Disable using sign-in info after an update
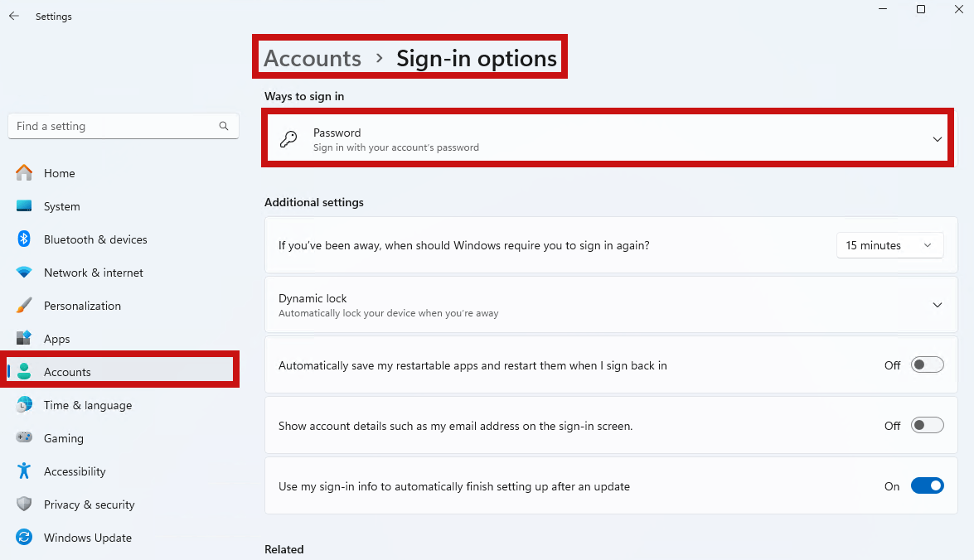974x560 pixels. [927, 485]
